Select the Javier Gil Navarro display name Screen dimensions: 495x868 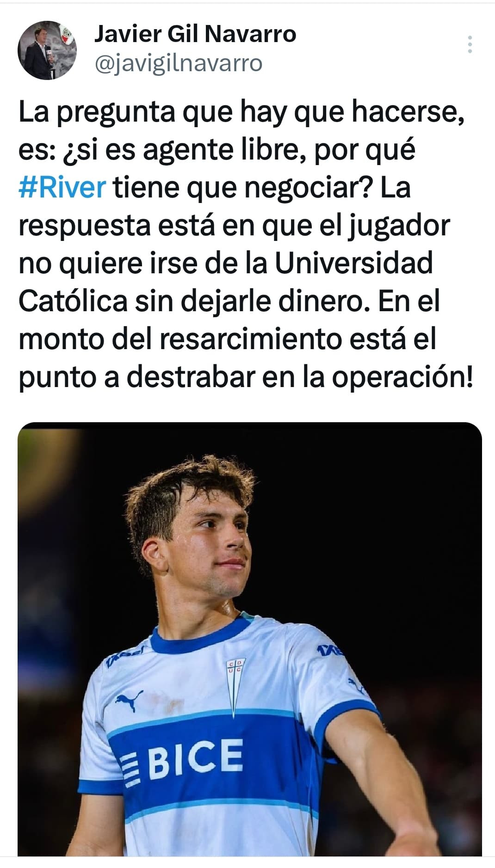pyautogui.click(x=195, y=34)
